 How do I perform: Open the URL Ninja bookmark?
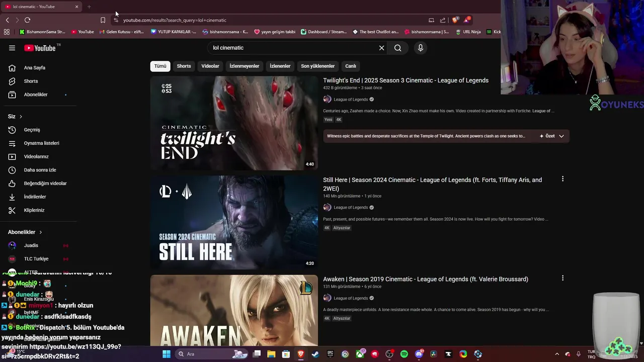click(x=468, y=32)
